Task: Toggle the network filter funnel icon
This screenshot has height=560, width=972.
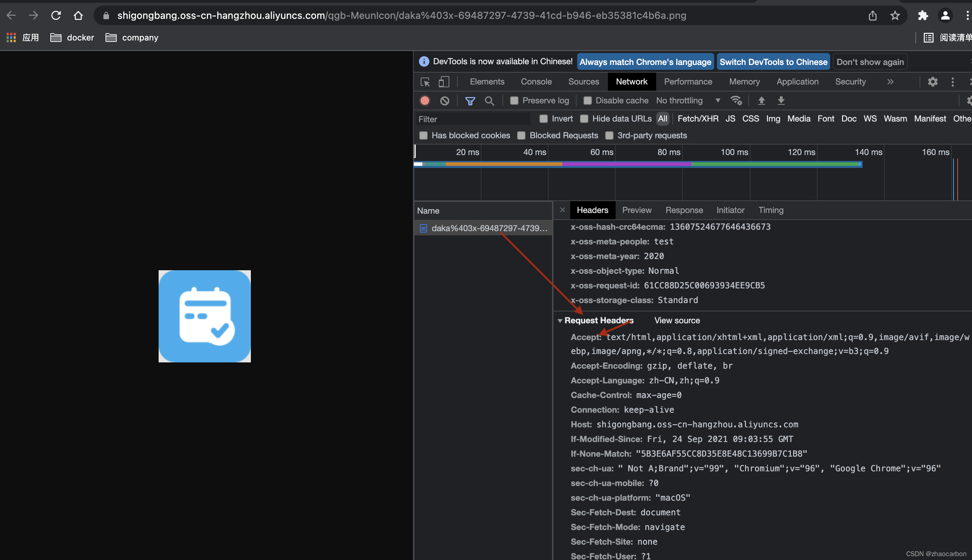Action: point(470,101)
